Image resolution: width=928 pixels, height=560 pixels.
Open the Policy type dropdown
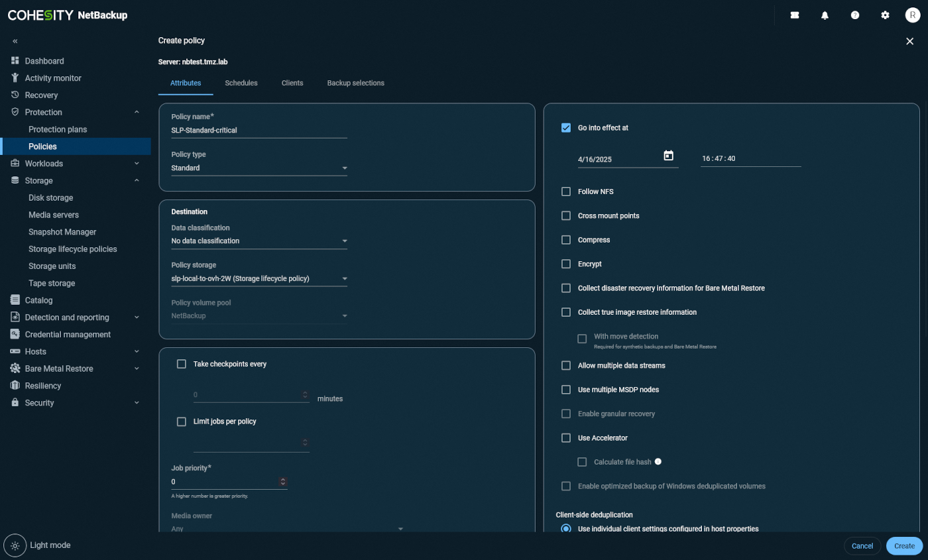click(x=259, y=168)
